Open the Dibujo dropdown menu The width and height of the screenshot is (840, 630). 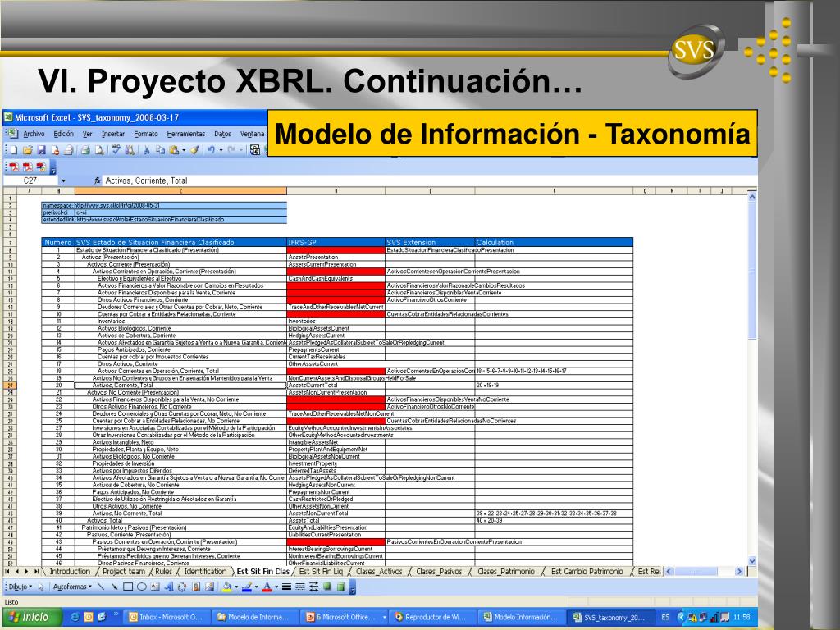[21, 587]
